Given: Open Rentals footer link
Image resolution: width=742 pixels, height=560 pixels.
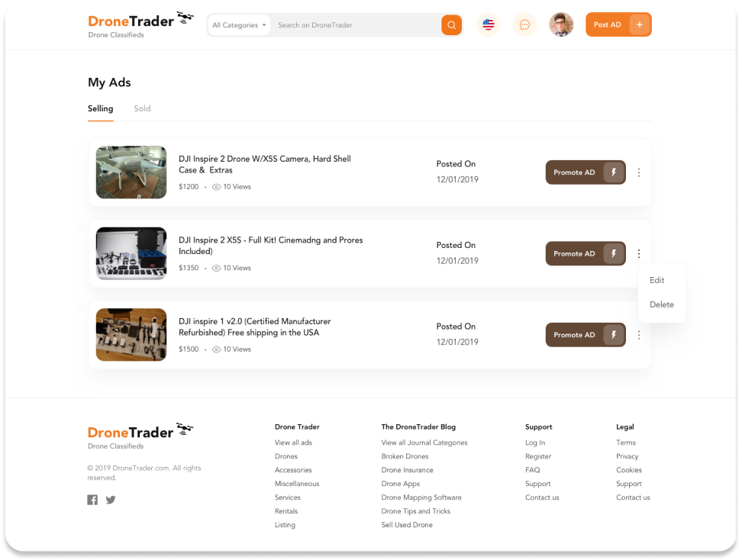Looking at the screenshot, I should click(286, 511).
